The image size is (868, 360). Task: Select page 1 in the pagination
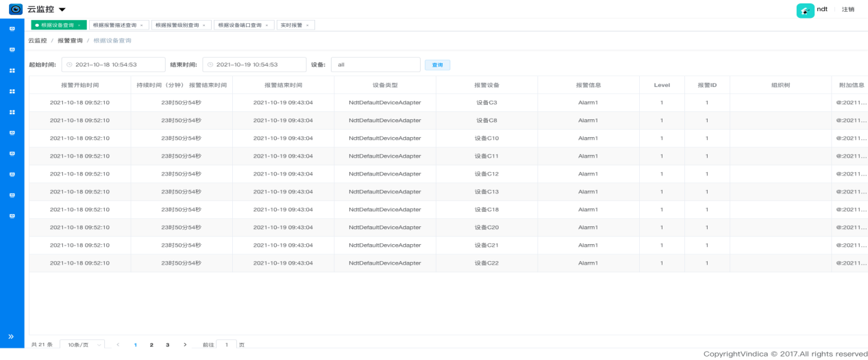click(135, 344)
